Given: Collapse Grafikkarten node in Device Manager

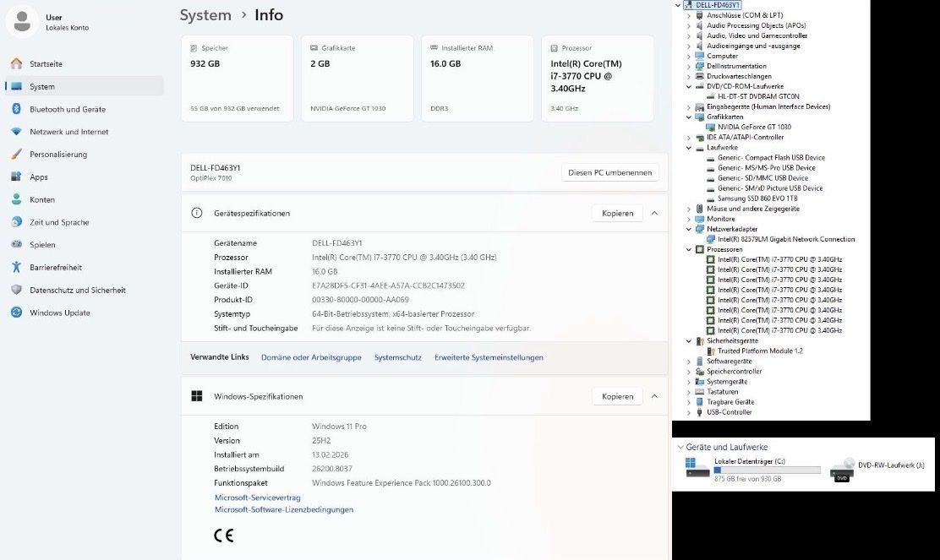Looking at the screenshot, I should tap(689, 117).
